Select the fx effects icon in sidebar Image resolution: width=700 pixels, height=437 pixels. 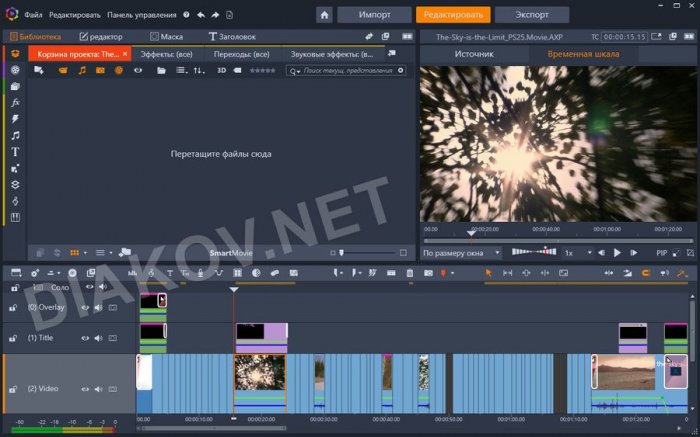pos(15,103)
